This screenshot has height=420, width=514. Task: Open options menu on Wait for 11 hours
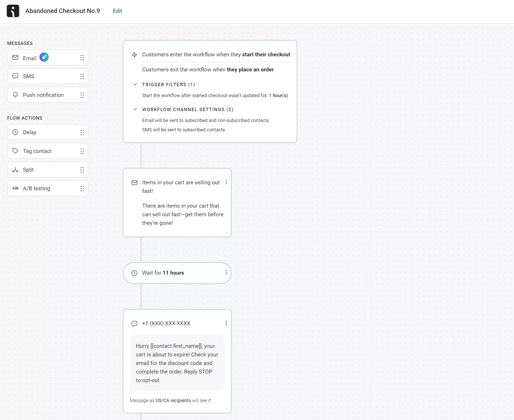[226, 273]
